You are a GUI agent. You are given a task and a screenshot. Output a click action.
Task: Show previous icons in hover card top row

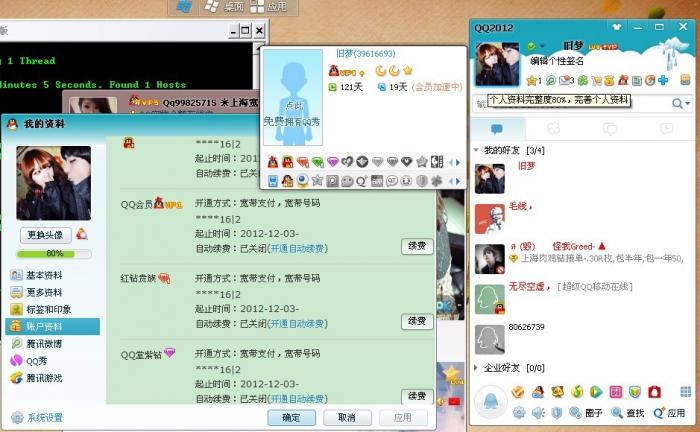(x=451, y=162)
